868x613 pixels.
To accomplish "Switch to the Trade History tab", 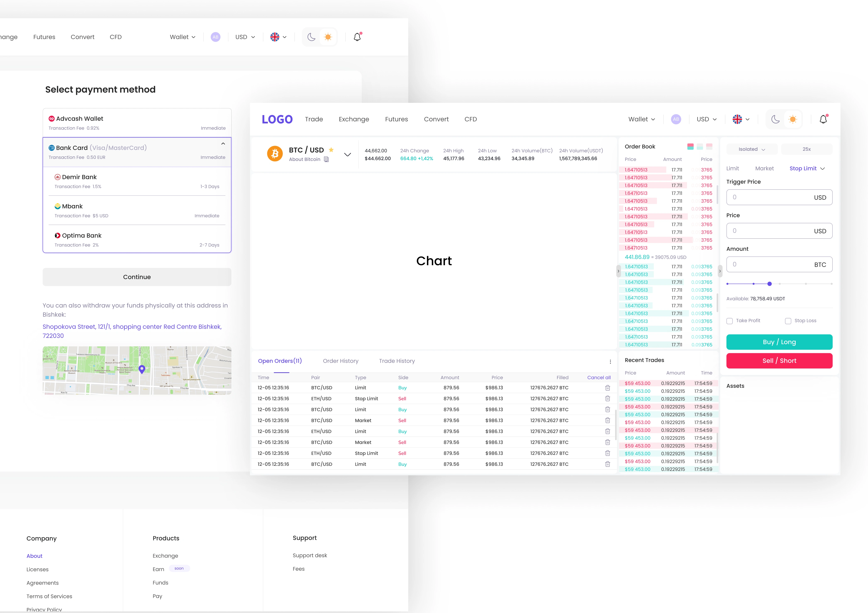I will click(x=397, y=361).
